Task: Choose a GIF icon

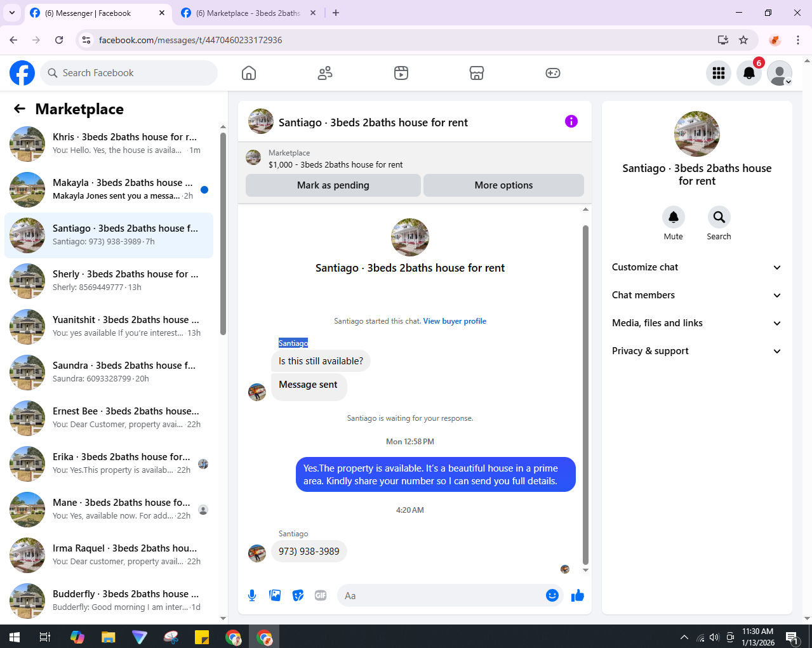Action: 321,595
